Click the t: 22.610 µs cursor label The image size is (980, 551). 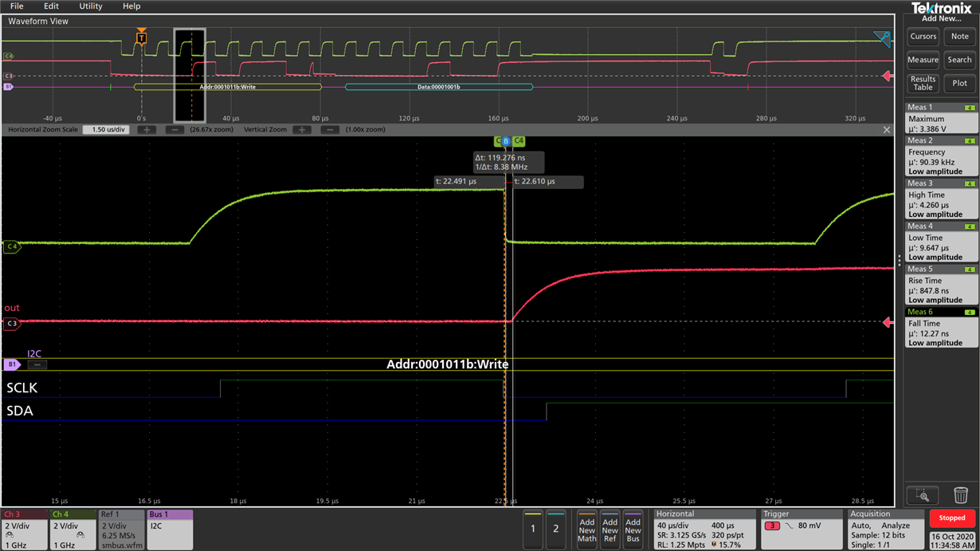click(x=547, y=182)
